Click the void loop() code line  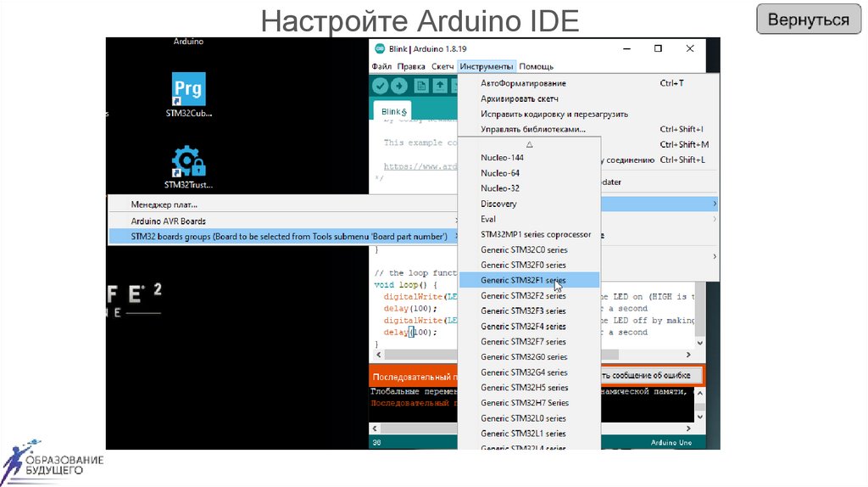406,285
